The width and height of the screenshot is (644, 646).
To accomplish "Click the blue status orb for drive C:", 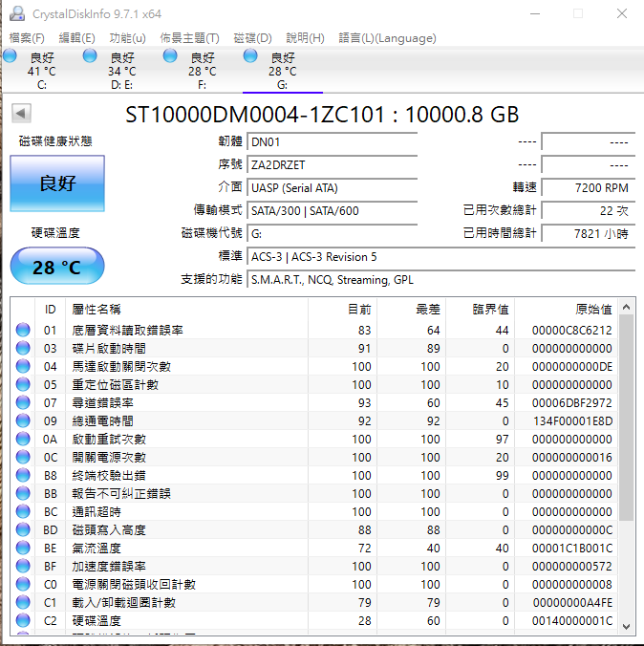I will (x=10, y=55).
